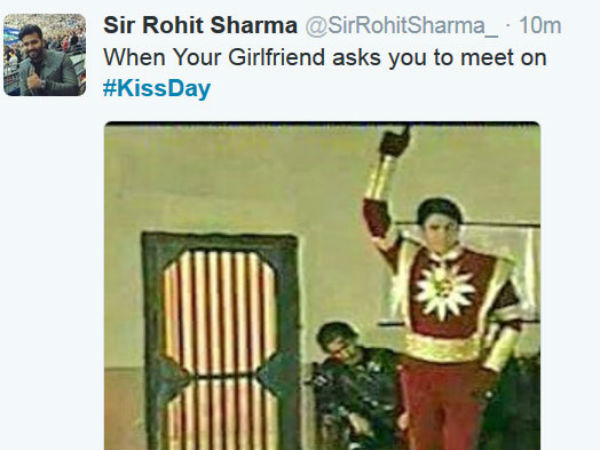The width and height of the screenshot is (600, 450).
Task: Follow the #KissDay hashtag
Action: [x=157, y=88]
